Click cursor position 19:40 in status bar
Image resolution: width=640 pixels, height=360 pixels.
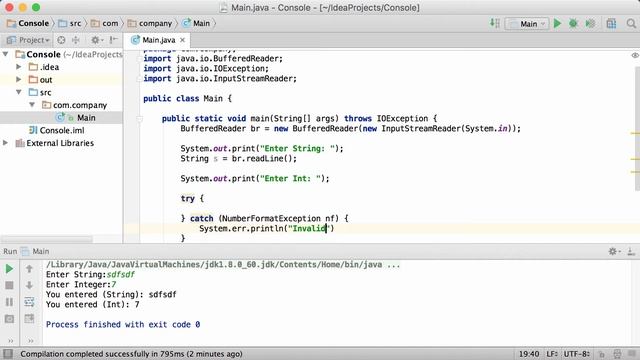(x=529, y=354)
